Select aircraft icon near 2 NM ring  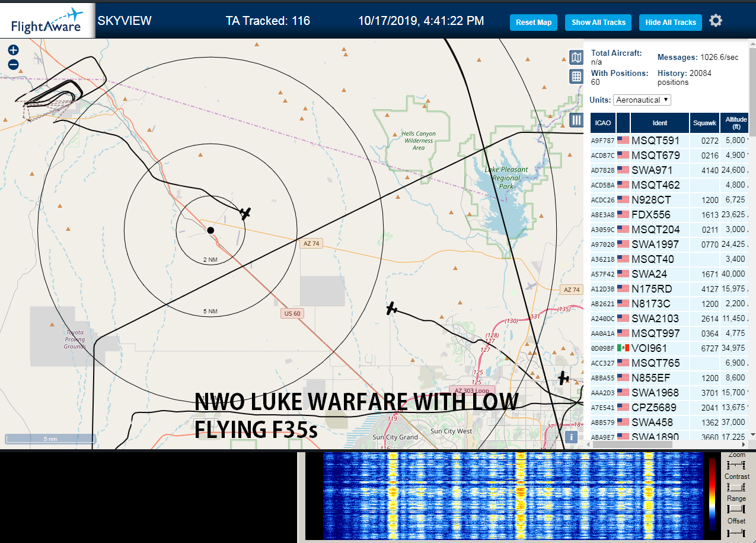pyautogui.click(x=246, y=213)
